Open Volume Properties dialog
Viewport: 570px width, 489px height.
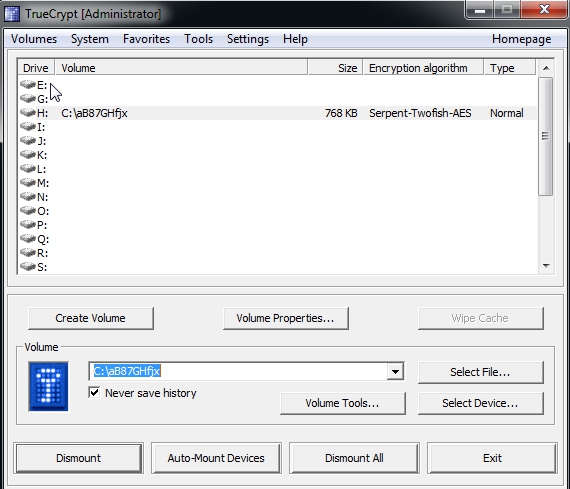285,318
